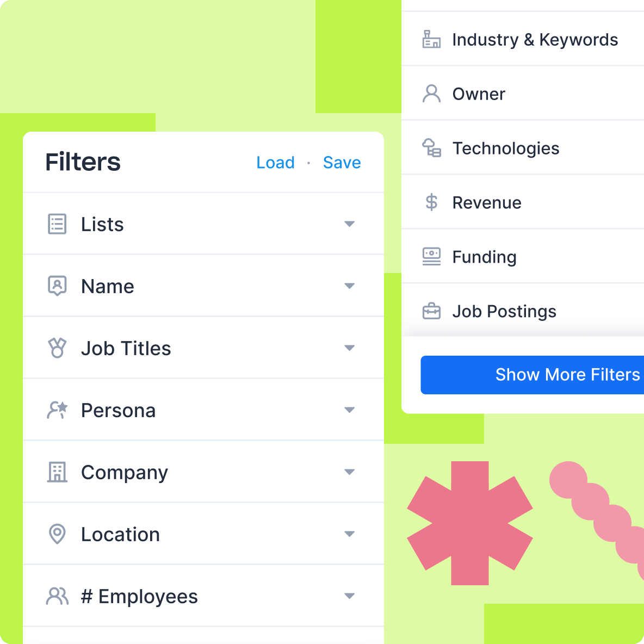This screenshot has height=644, width=644.
Task: Choose the Funding filter entry
Action: point(484,257)
